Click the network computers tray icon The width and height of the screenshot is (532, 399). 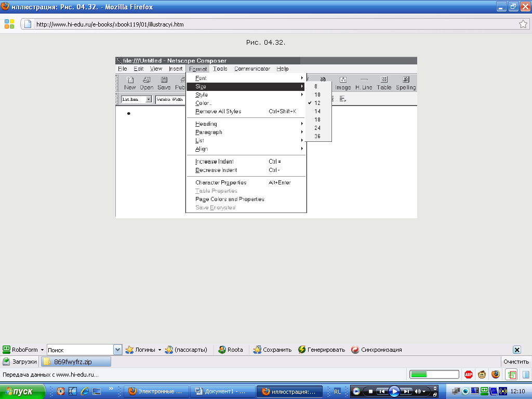[x=456, y=391]
